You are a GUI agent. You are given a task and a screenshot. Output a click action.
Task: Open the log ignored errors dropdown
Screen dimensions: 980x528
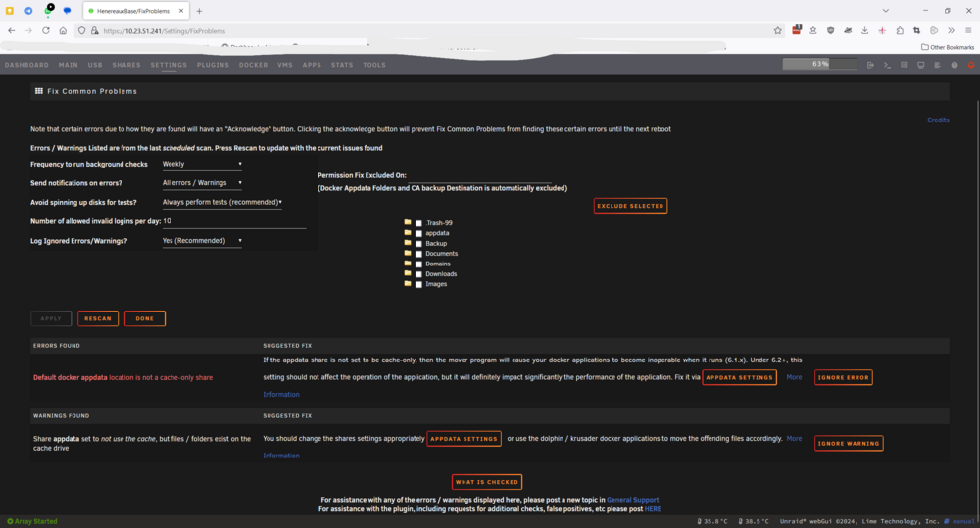tap(202, 241)
